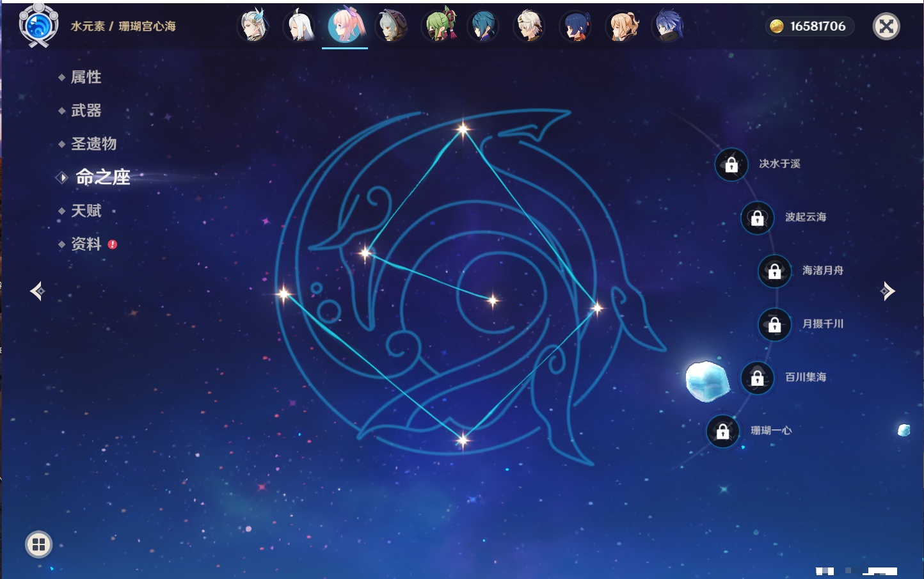The image size is (924, 579).
Task: Click the Hydro element emblem icon
Action: point(38,26)
